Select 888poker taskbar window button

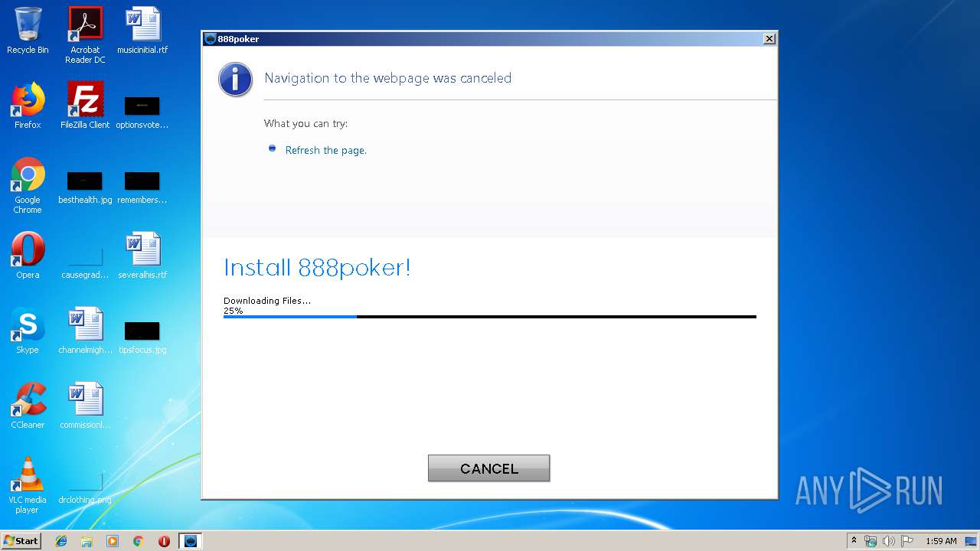click(191, 541)
